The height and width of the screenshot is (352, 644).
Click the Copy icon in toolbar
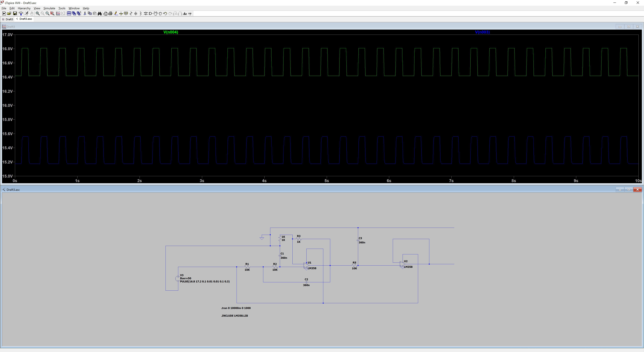(90, 13)
